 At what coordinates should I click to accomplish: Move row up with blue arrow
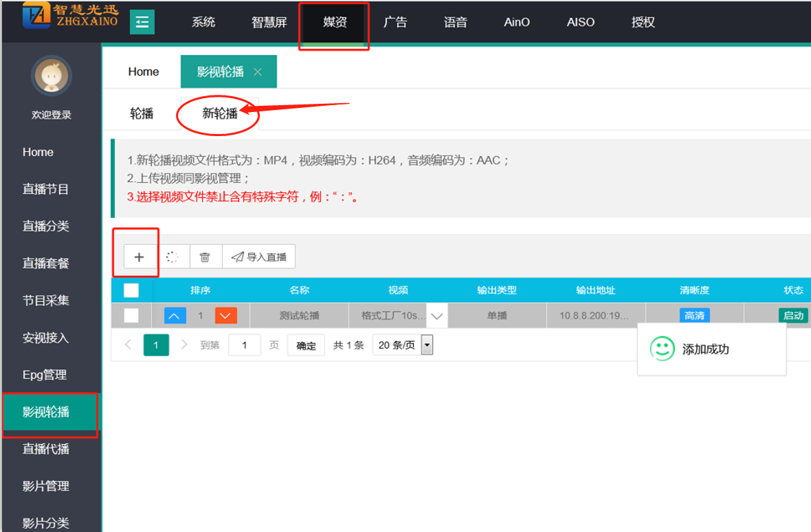coord(175,315)
